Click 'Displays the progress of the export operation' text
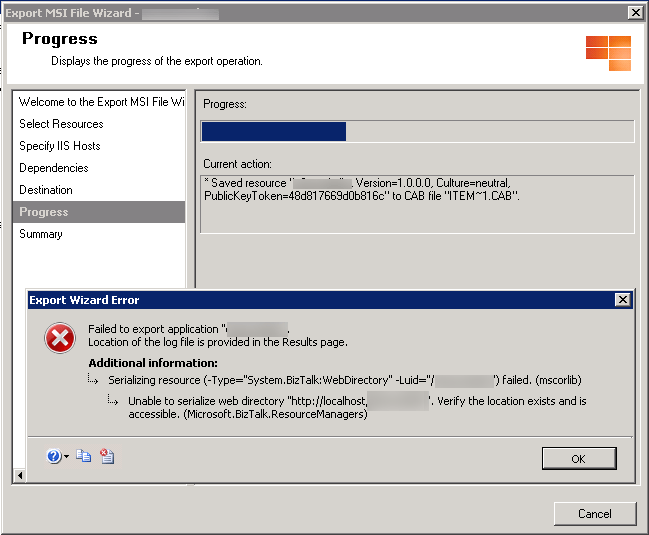The height and width of the screenshot is (535, 649). [156, 61]
